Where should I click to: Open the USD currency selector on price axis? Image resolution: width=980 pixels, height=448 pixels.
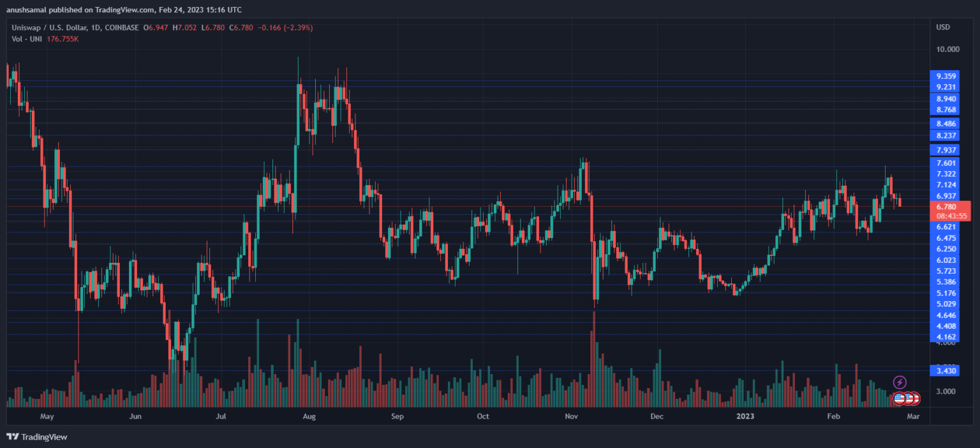[943, 27]
